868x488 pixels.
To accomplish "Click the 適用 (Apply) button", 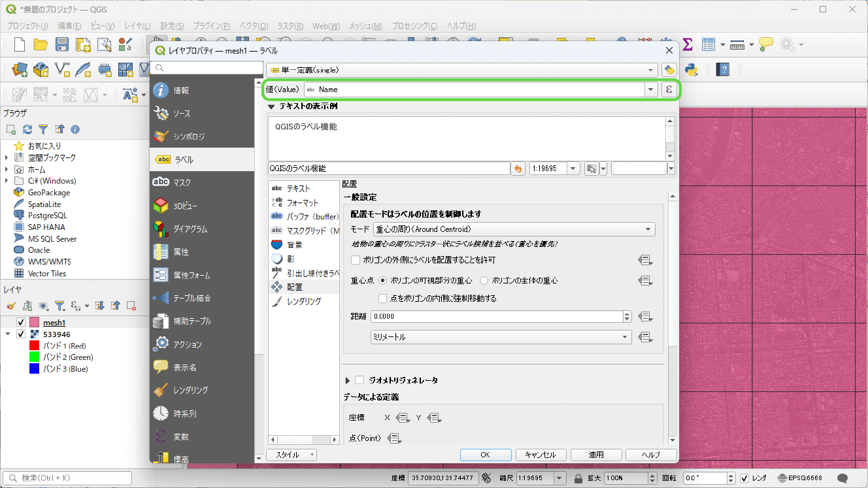I will click(x=595, y=455).
